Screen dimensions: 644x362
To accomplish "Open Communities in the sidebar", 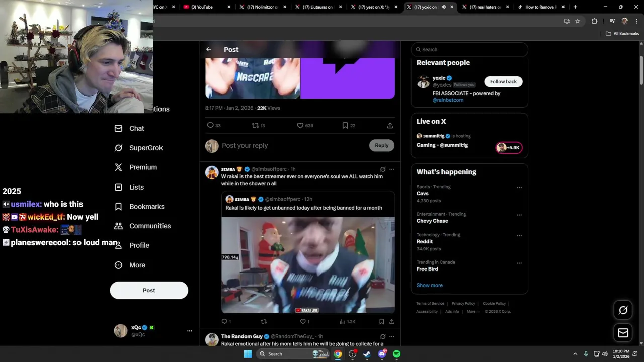I will point(142,226).
